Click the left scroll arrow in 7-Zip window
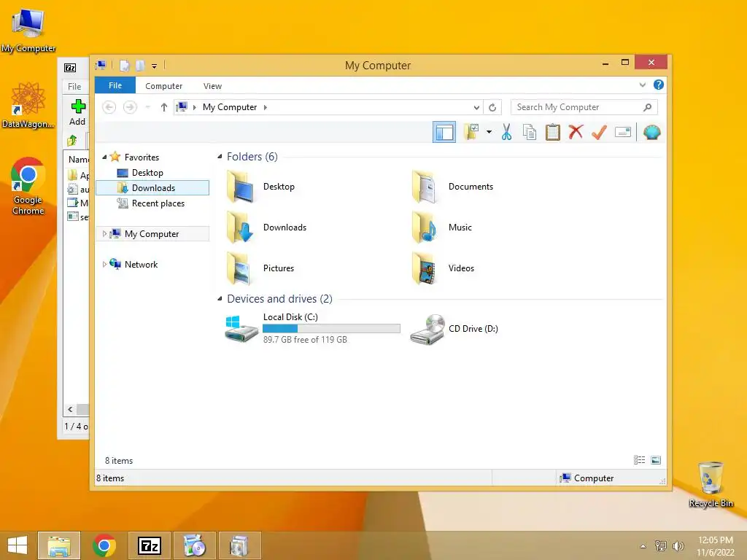 coord(70,409)
